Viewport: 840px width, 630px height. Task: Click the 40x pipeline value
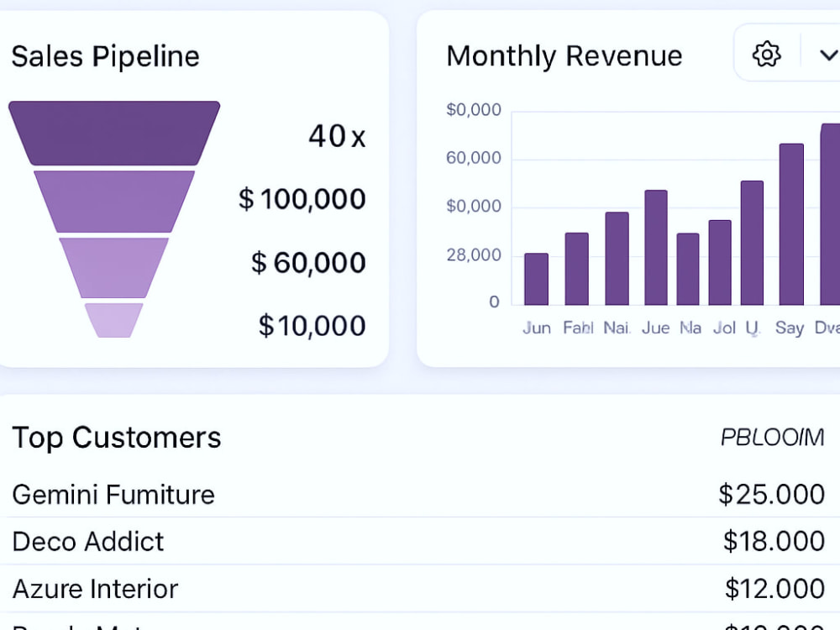pyautogui.click(x=337, y=136)
